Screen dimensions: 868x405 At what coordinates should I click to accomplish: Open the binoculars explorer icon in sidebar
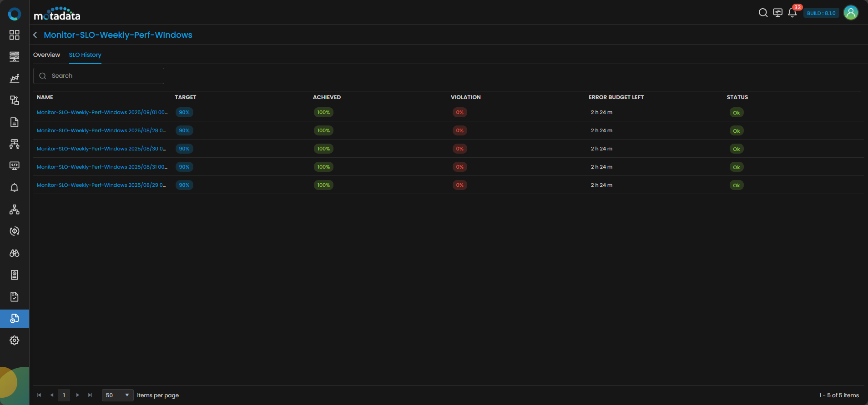(15, 253)
